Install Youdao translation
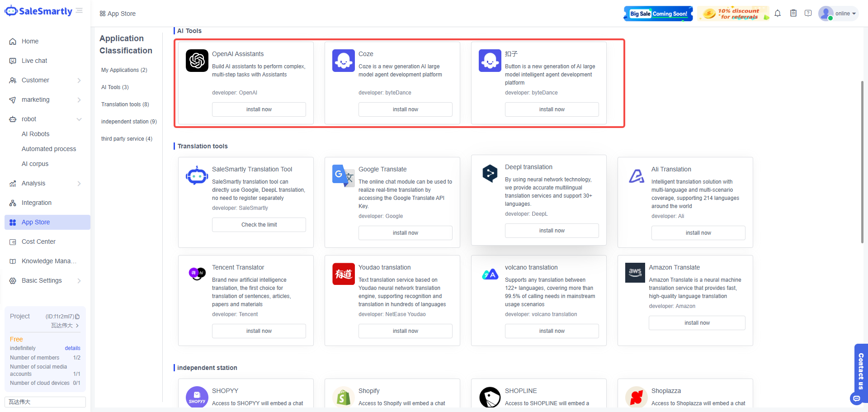 pos(406,331)
